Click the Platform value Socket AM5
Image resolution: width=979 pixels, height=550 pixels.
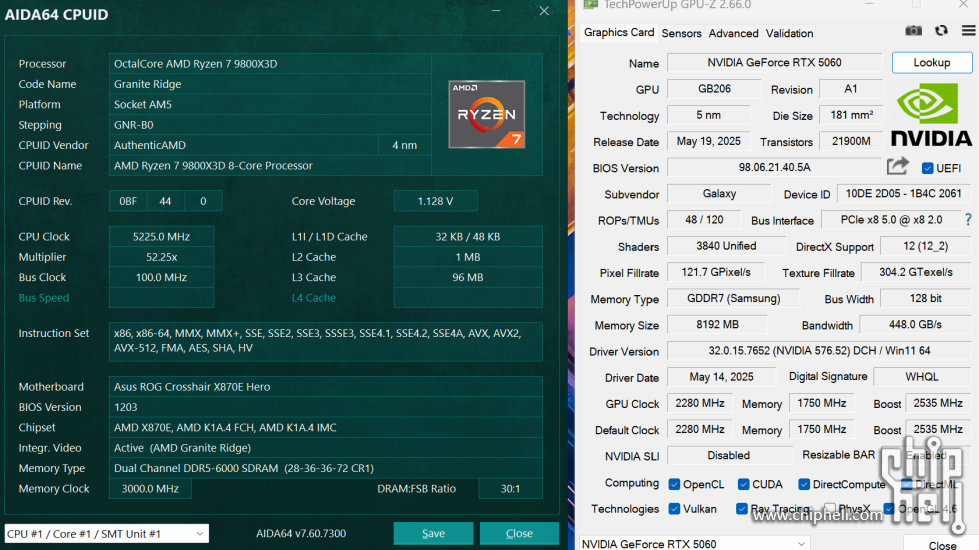point(270,104)
